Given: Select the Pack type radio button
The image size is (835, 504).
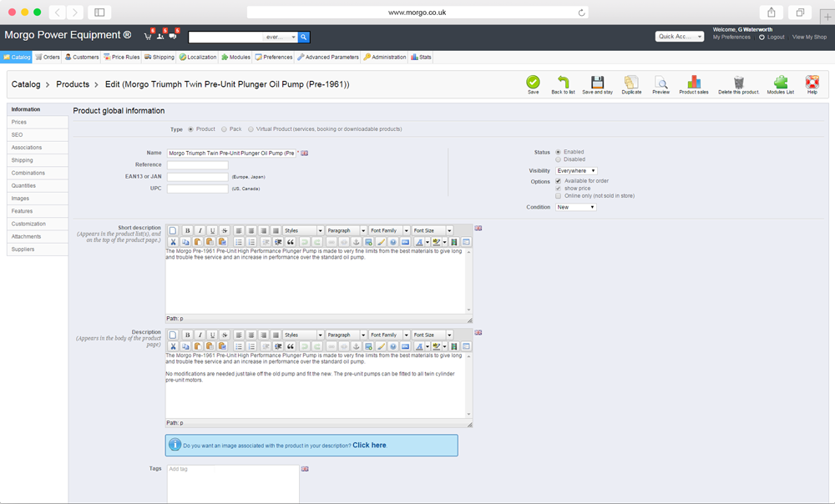Looking at the screenshot, I should [224, 129].
